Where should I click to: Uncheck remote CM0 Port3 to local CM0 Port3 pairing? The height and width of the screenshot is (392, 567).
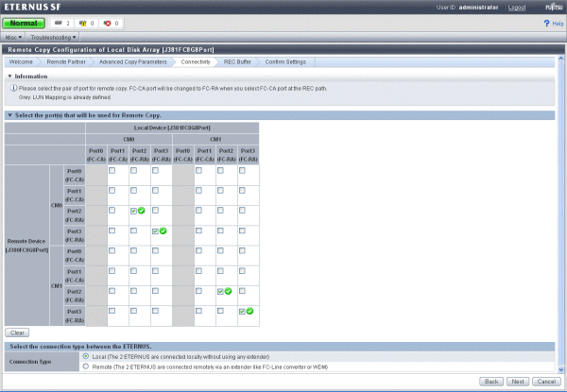[x=155, y=231]
